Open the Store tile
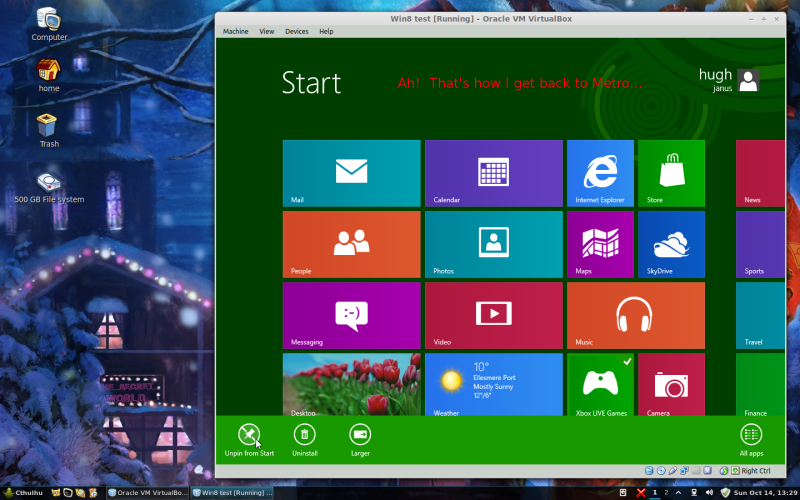The height and width of the screenshot is (500, 800). tap(671, 173)
